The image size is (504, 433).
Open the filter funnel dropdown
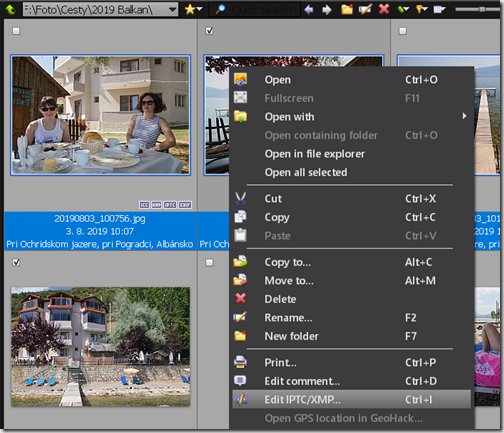[421, 9]
